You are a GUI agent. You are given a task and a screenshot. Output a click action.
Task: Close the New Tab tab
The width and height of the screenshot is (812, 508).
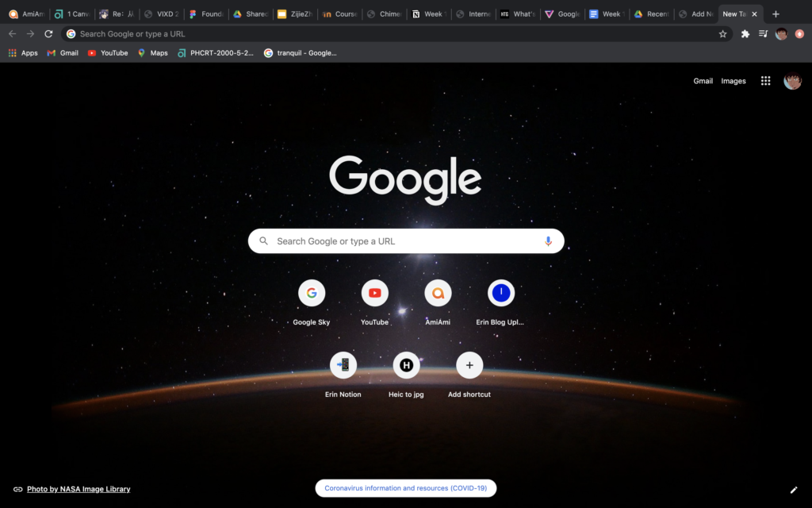pos(754,14)
